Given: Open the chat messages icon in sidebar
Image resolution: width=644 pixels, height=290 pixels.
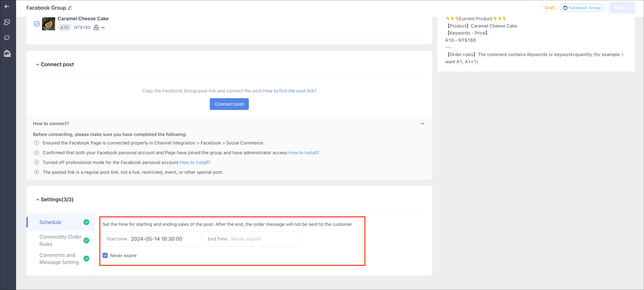Looking at the screenshot, I should [7, 38].
